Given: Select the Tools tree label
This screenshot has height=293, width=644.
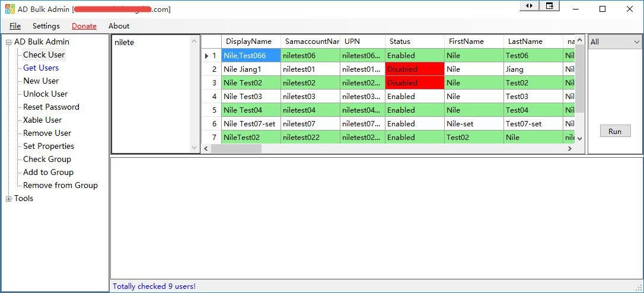Looking at the screenshot, I should coord(23,199).
